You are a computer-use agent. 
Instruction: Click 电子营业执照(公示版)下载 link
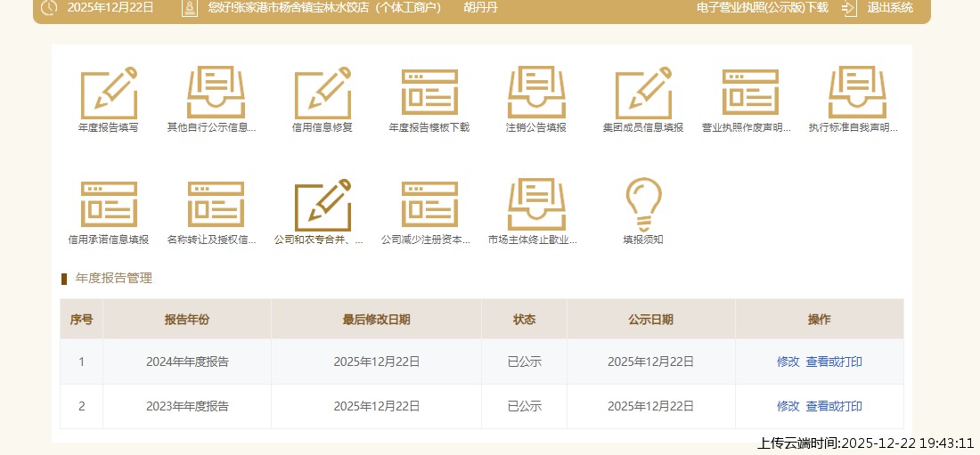[x=762, y=8]
